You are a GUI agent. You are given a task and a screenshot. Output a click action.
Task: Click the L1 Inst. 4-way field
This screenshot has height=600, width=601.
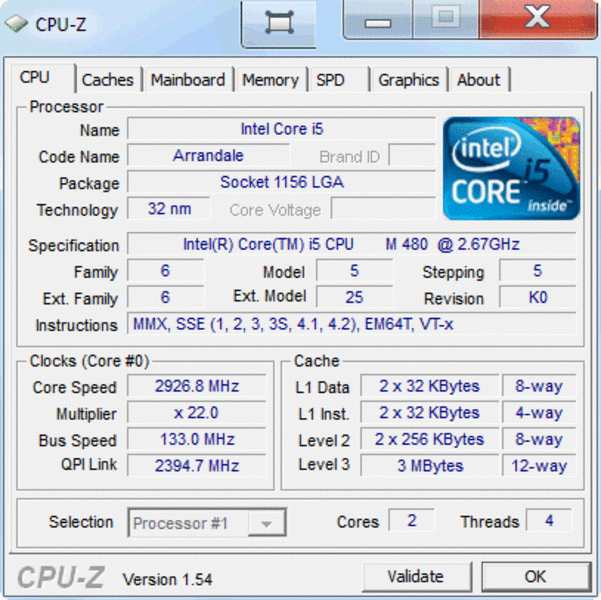point(539,413)
